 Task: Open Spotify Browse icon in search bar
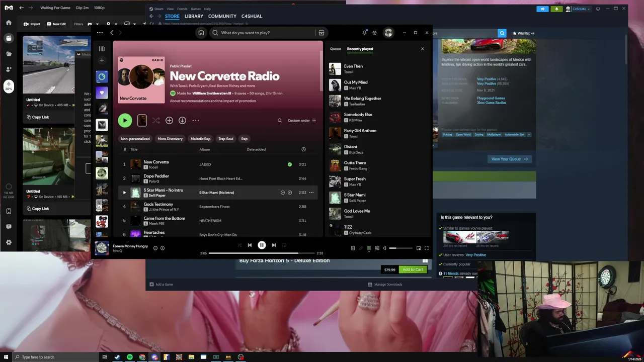[x=321, y=33]
